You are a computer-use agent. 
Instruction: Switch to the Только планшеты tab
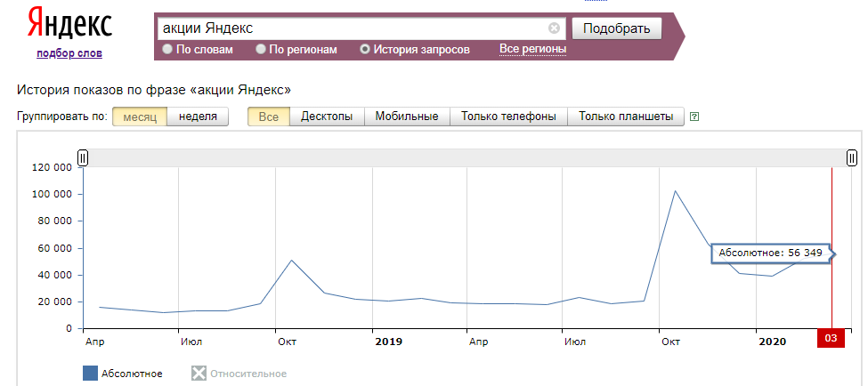point(626,117)
